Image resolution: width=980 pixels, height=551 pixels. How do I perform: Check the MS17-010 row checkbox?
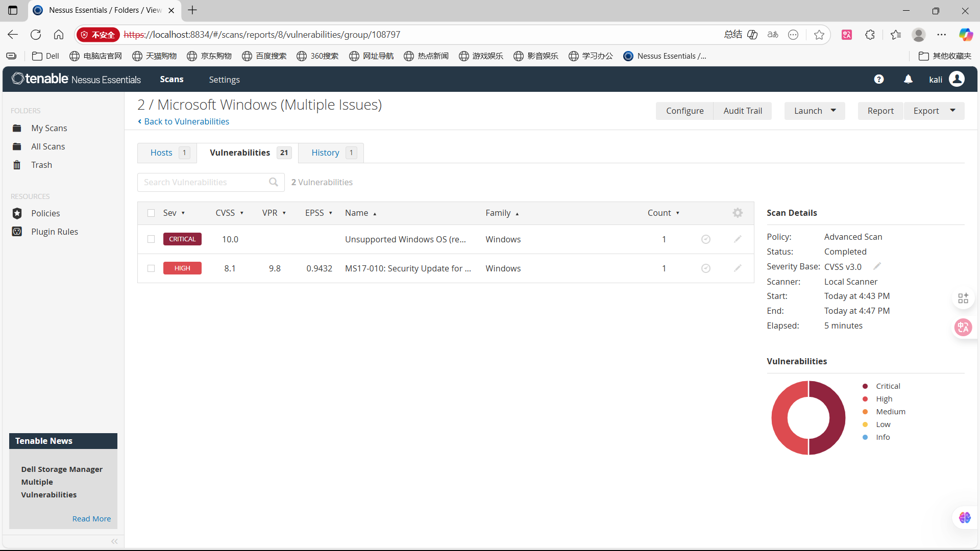tap(151, 268)
